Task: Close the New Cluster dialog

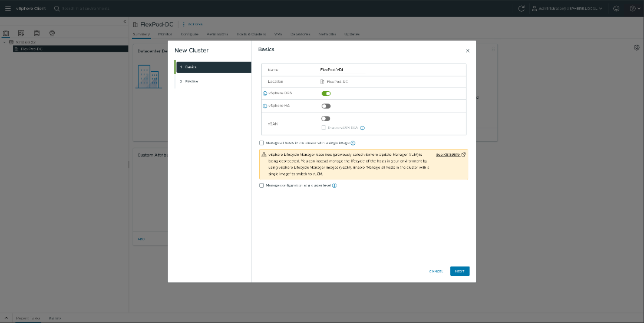Action: pyautogui.click(x=467, y=51)
